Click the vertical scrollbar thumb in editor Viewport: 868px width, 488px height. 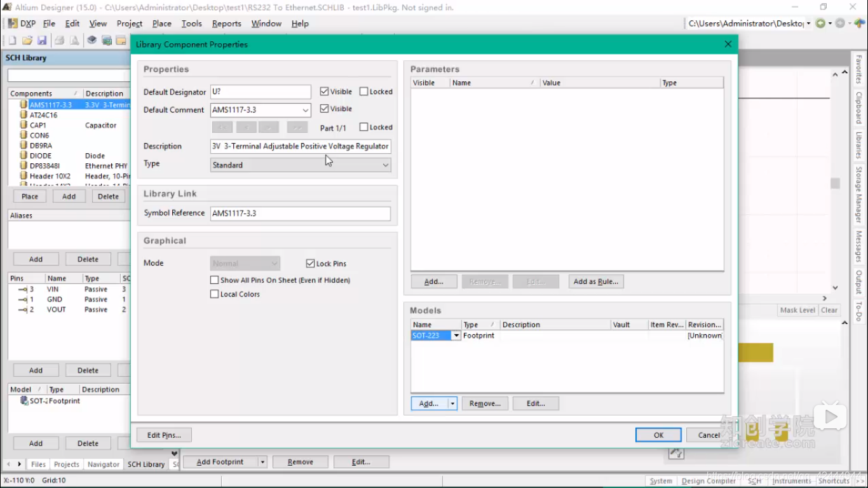(836, 184)
